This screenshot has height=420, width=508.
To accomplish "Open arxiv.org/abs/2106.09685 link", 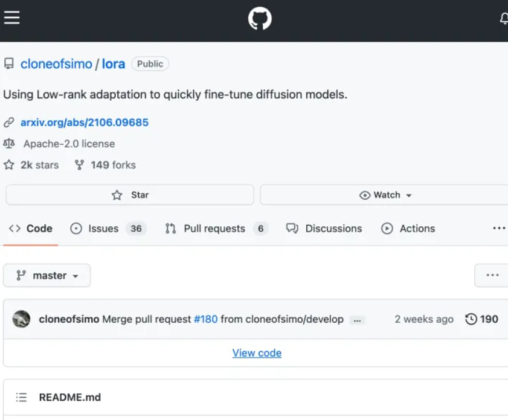I will (85, 122).
